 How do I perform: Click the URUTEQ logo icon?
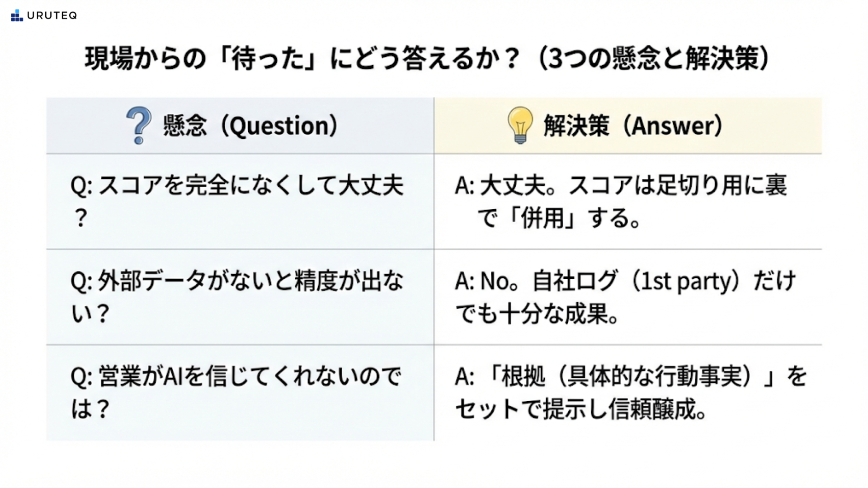(17, 16)
